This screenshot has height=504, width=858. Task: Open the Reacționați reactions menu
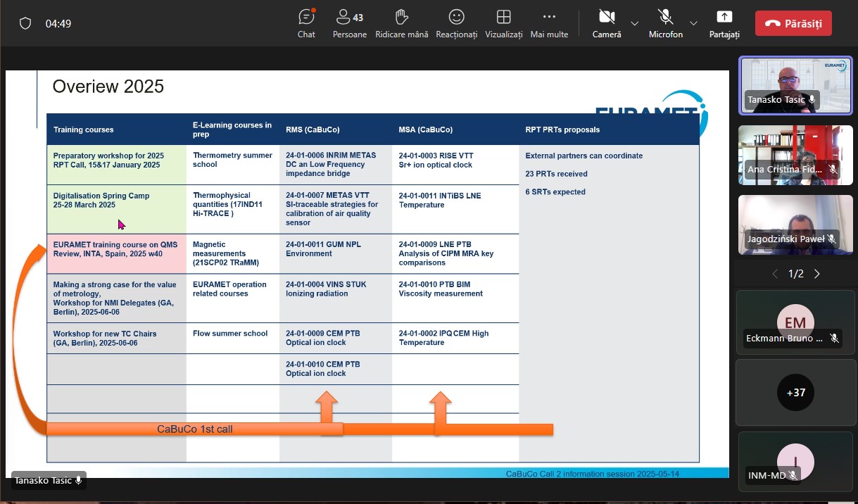coord(456,23)
